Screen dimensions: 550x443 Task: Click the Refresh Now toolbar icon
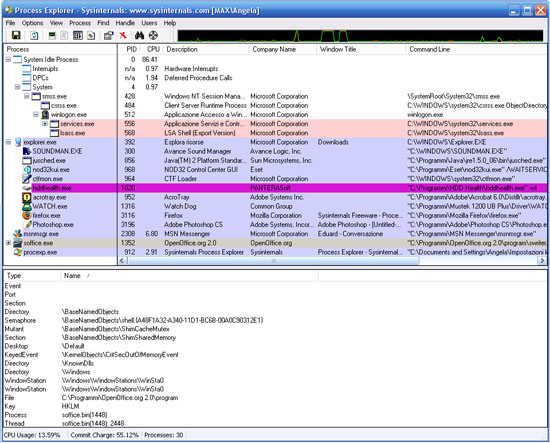34,35
